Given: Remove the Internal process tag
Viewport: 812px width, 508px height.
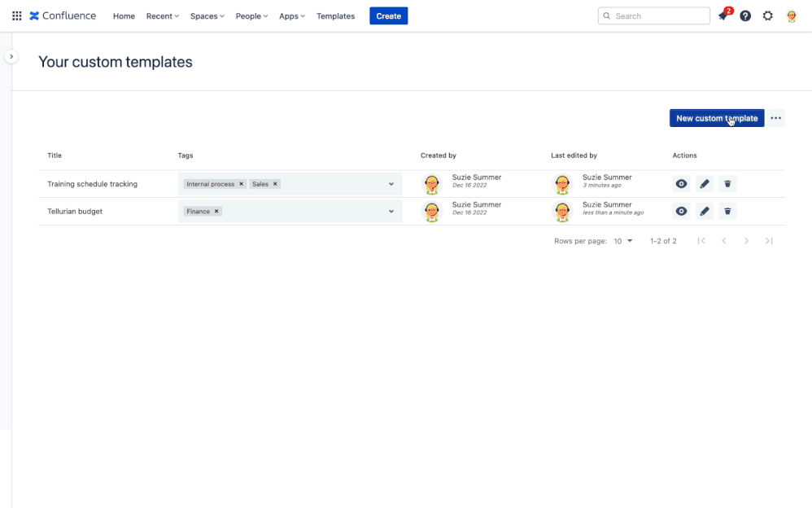Looking at the screenshot, I should click(241, 184).
